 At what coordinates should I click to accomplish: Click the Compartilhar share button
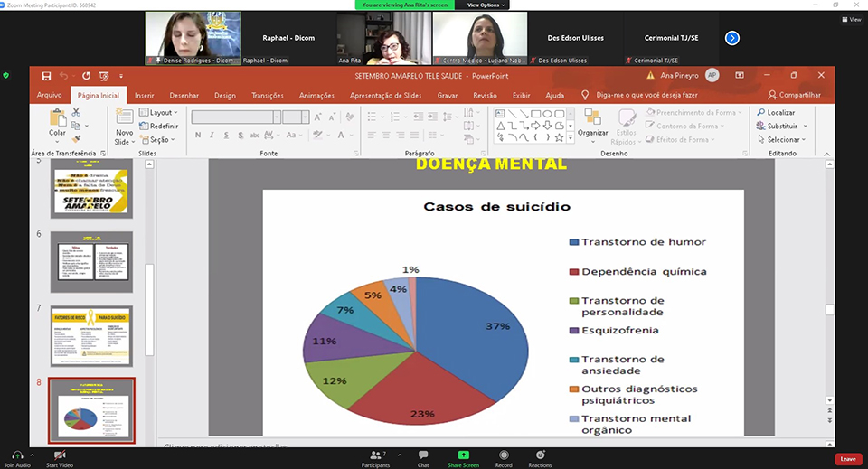[795, 95]
